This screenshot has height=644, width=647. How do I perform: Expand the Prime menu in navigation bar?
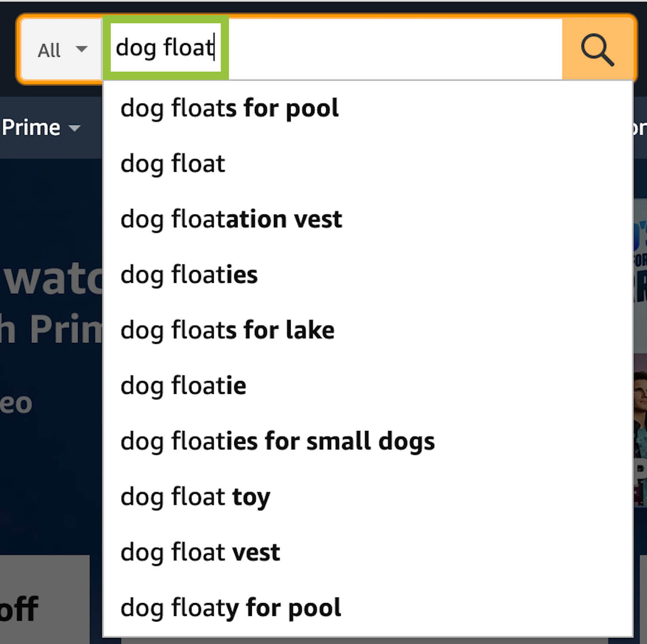tap(41, 128)
